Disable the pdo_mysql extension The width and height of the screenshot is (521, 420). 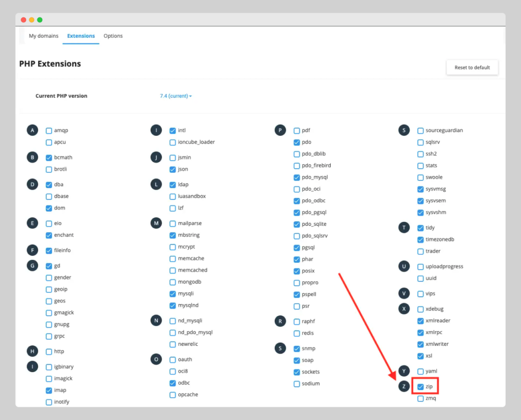click(x=296, y=177)
